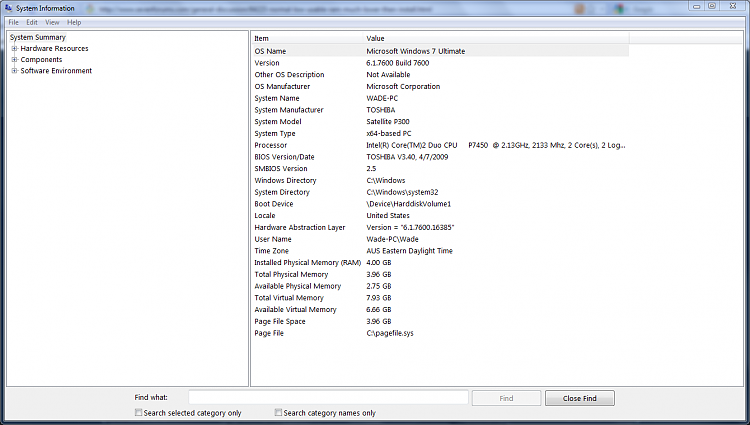Click the Intel Core 2 Duo processor value

(x=496, y=145)
